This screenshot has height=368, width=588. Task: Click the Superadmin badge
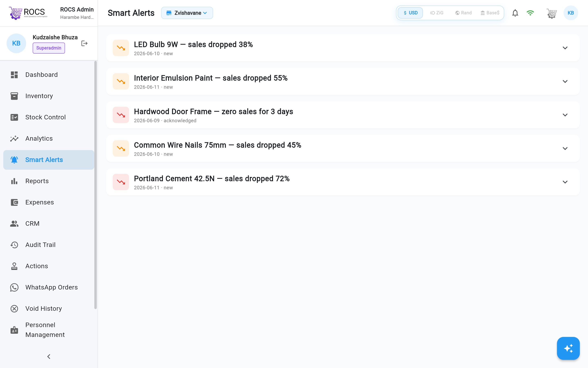(x=49, y=48)
